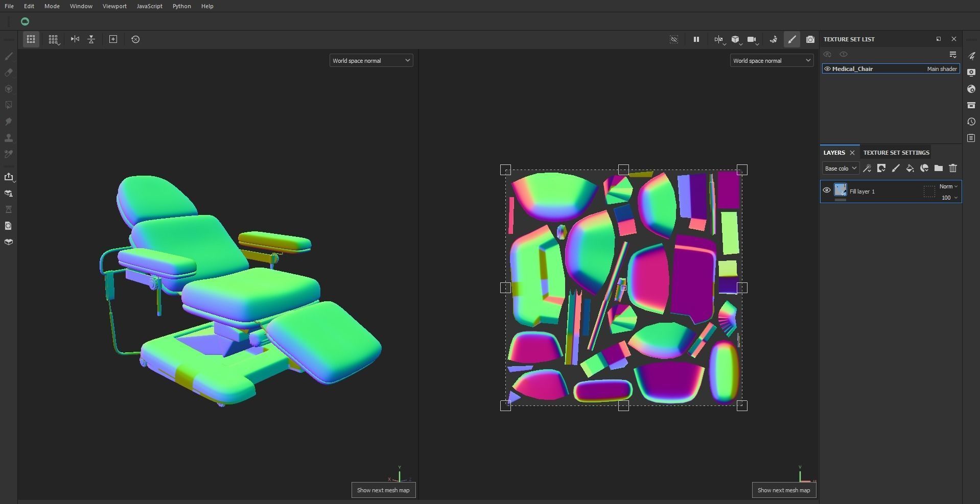The image size is (980, 504).
Task: Click the green turtle performance icon
Action: [x=25, y=21]
